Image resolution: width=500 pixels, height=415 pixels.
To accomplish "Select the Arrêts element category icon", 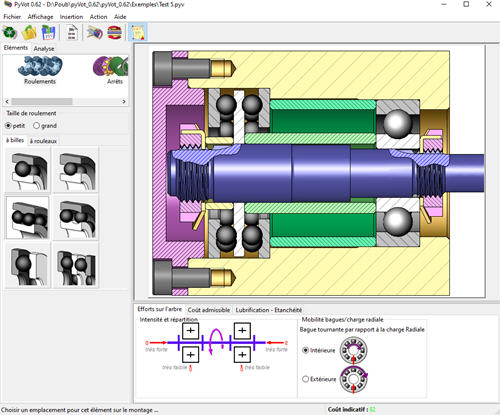I will pos(111,66).
